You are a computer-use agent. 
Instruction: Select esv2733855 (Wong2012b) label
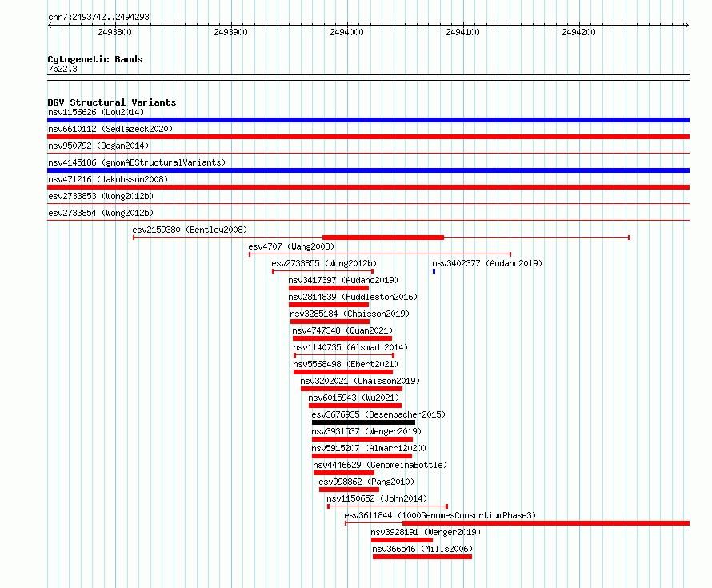tap(324, 263)
